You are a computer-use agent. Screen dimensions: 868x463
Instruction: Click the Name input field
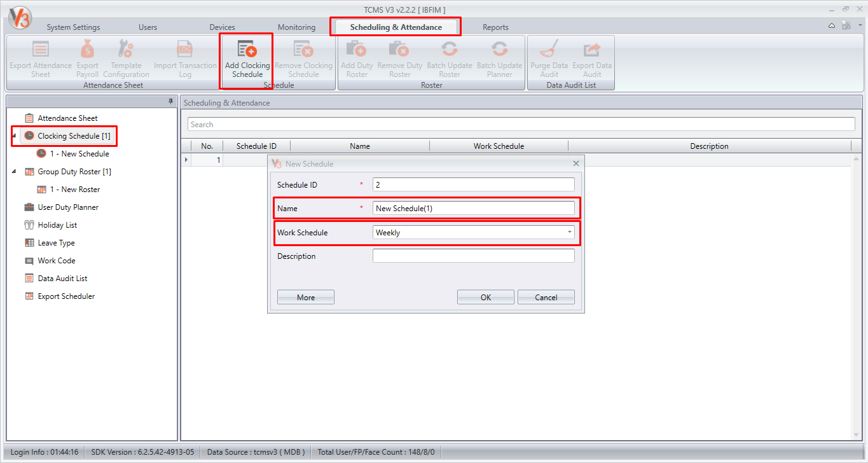474,209
